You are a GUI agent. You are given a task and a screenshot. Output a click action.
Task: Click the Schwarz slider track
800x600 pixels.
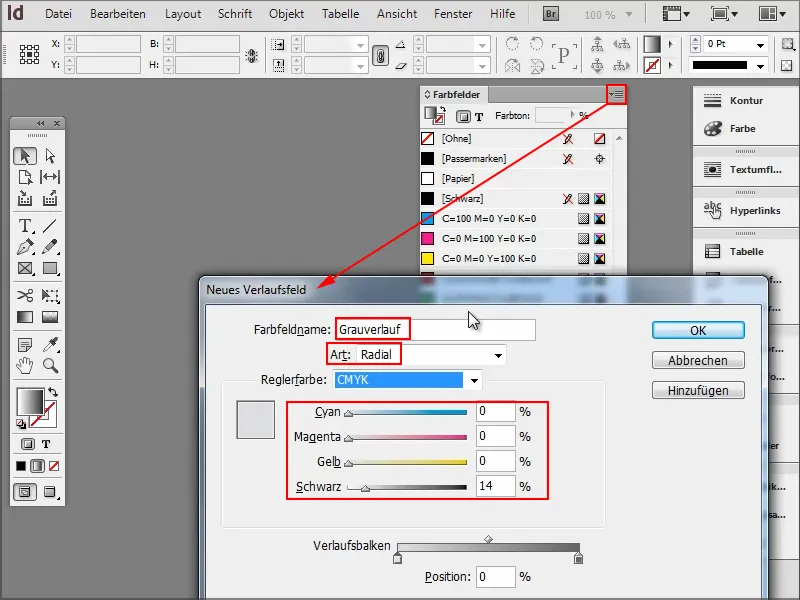tap(407, 487)
